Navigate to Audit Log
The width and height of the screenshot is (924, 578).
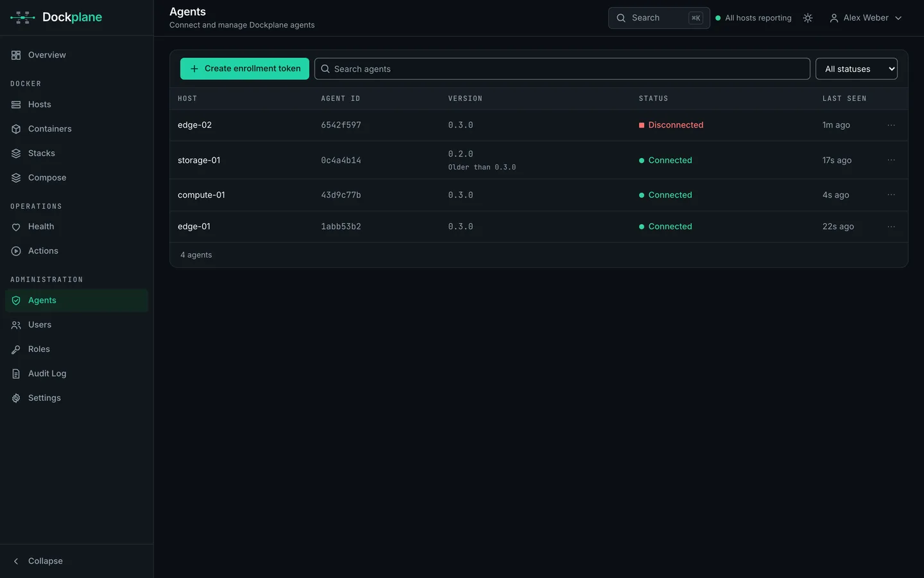pos(77,374)
